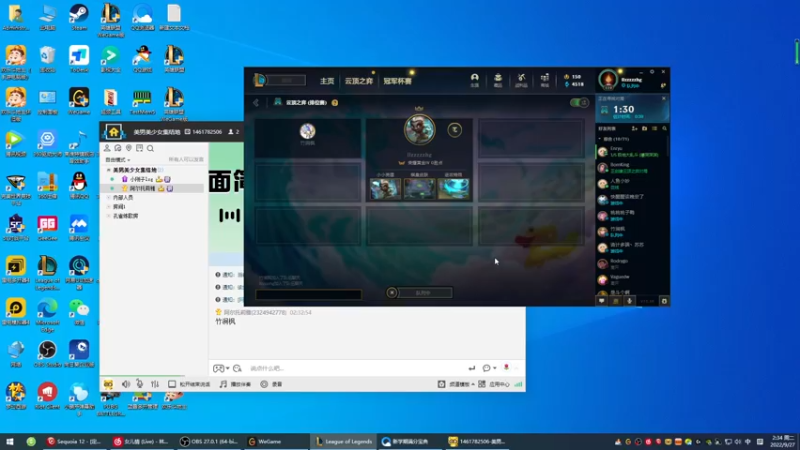Click the new folder icon in friends panel
This screenshot has width=800, height=450.
(644, 129)
